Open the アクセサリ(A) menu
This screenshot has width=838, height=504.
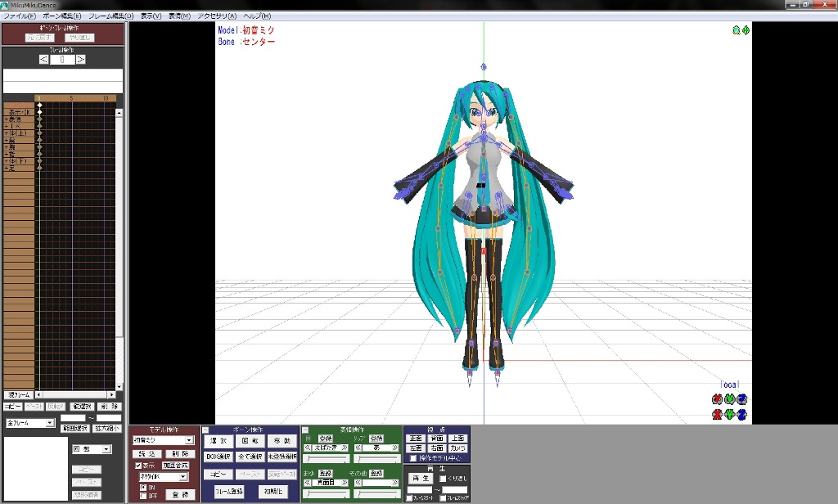pyautogui.click(x=216, y=16)
